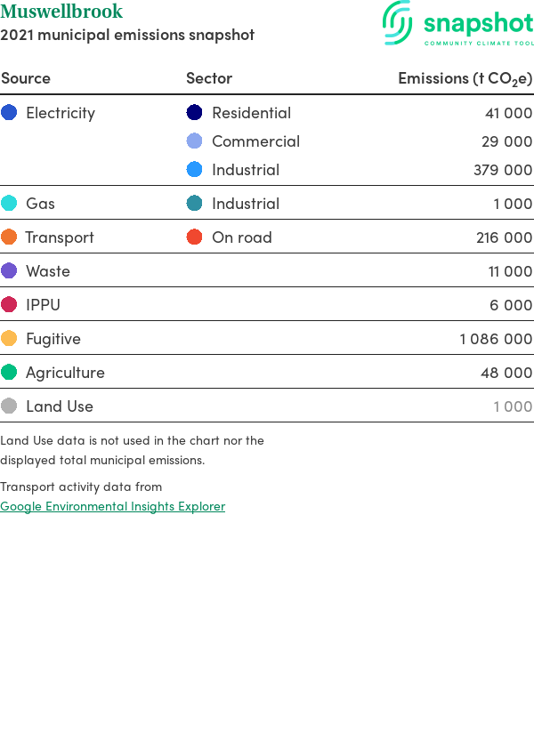Click the Source column header
The height and width of the screenshot is (756, 534).
[26, 78]
